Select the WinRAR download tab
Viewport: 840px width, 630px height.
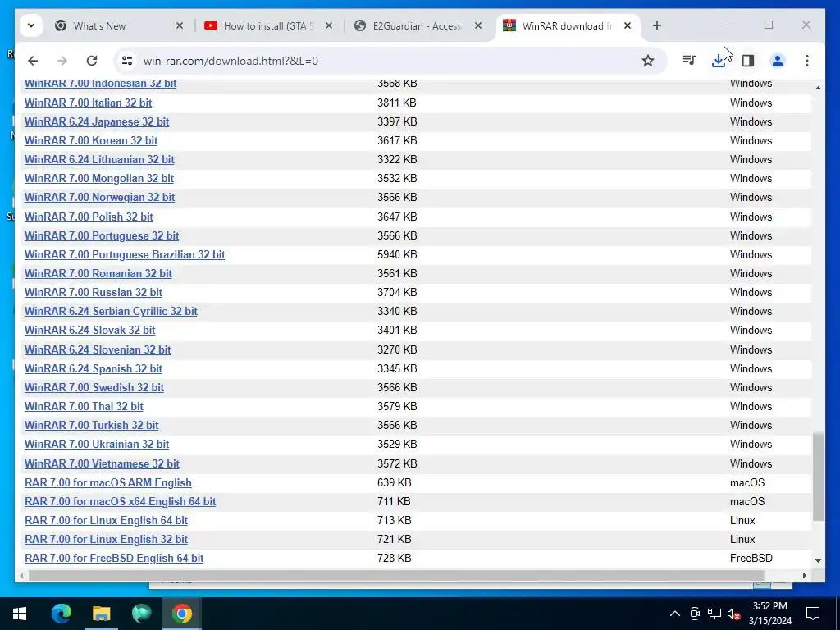(568, 25)
